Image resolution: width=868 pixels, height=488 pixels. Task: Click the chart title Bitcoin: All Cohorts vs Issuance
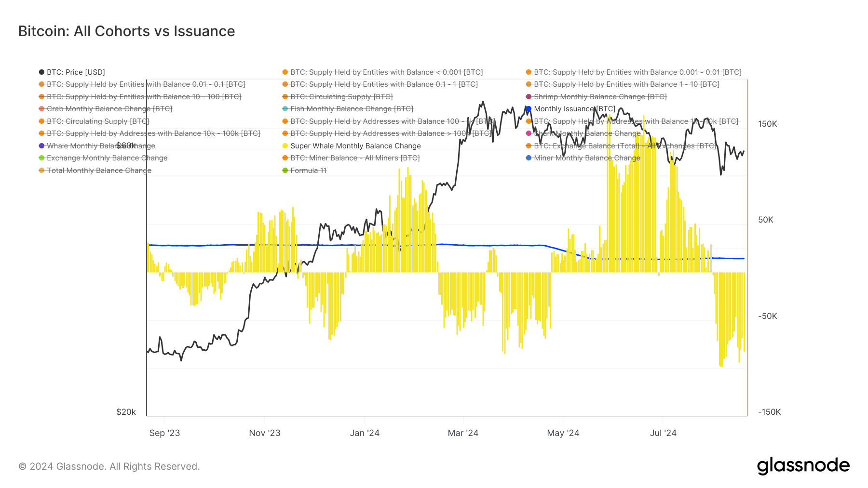coord(126,31)
